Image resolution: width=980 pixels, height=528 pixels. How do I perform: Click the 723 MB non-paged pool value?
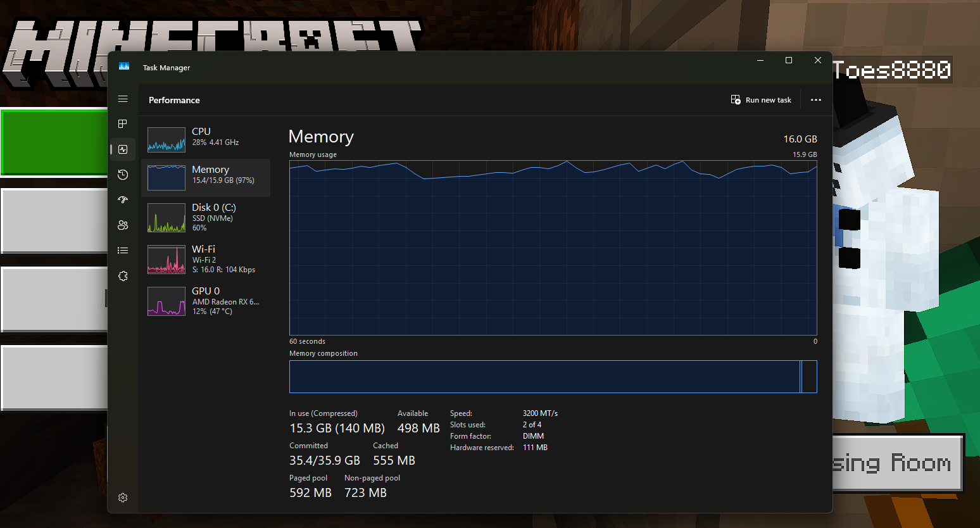[365, 493]
